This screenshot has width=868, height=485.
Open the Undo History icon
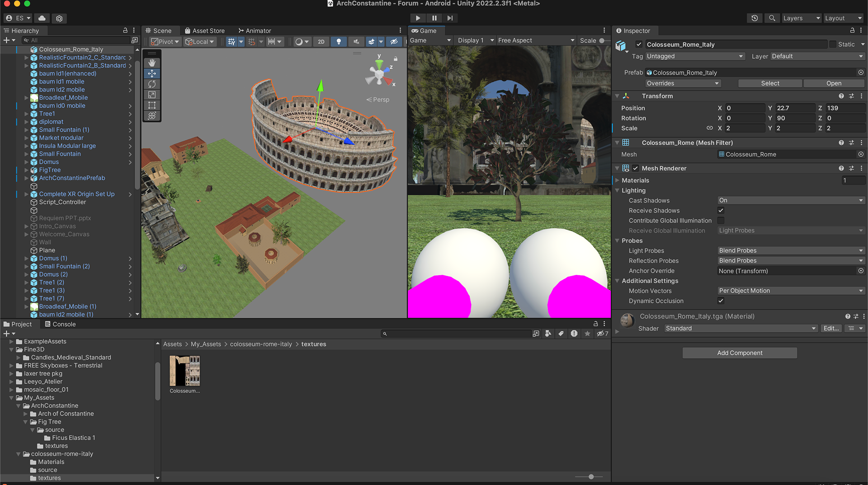pyautogui.click(x=755, y=18)
